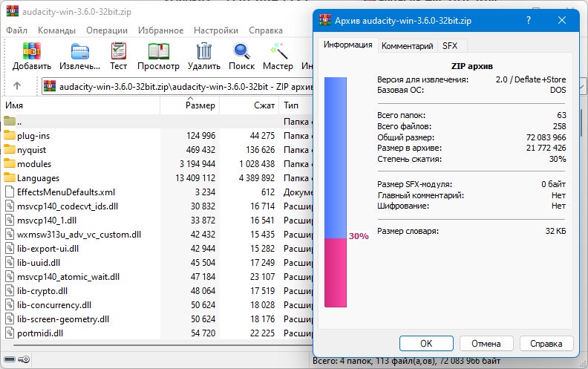
Task: Select the Languages folder icon
Action: coord(10,177)
